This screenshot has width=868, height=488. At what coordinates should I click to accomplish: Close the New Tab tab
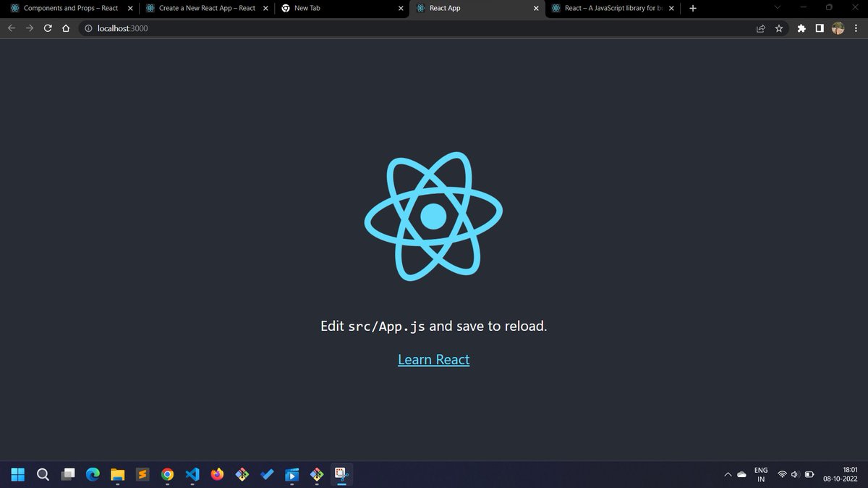[x=401, y=9]
